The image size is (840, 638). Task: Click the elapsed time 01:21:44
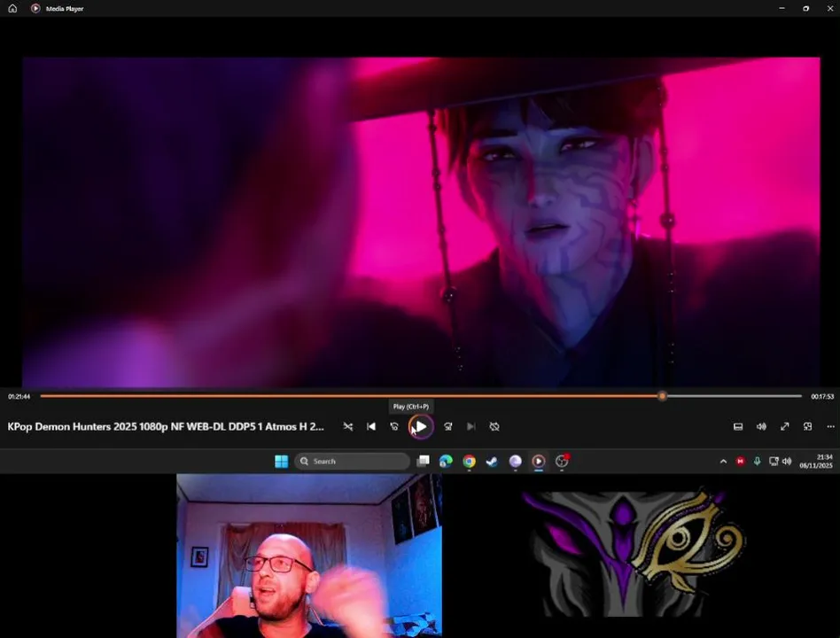point(19,397)
